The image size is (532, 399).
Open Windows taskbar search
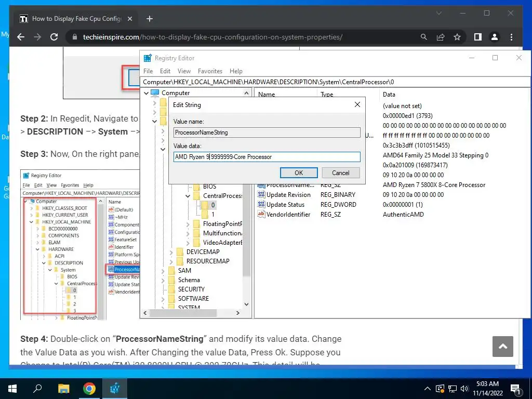37,389
